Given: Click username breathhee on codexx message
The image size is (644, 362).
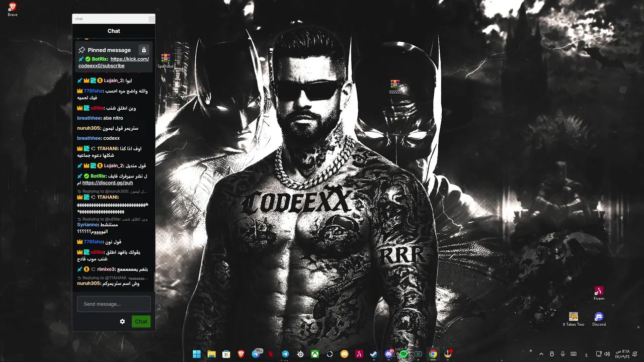Looking at the screenshot, I should (x=89, y=138).
